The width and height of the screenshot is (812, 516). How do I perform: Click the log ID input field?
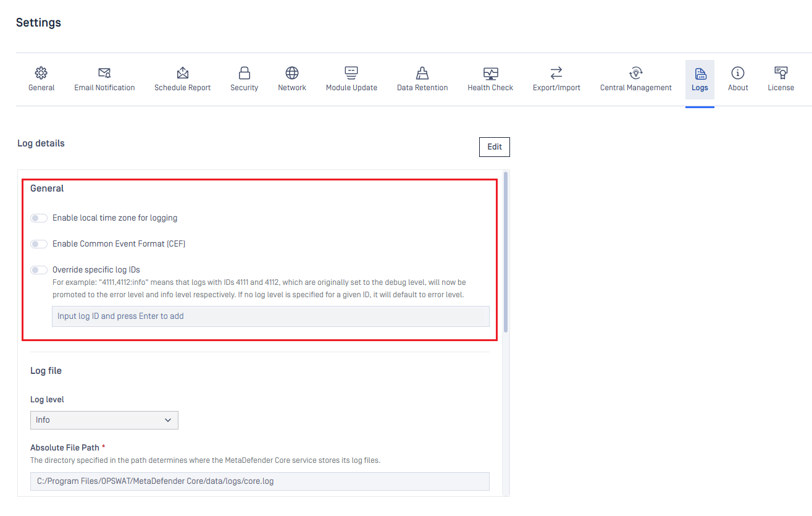click(270, 316)
